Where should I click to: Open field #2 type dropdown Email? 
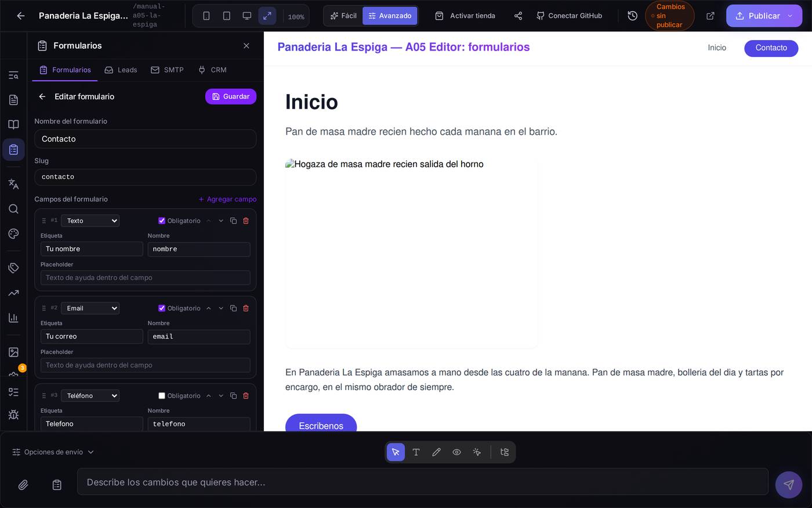(x=90, y=308)
